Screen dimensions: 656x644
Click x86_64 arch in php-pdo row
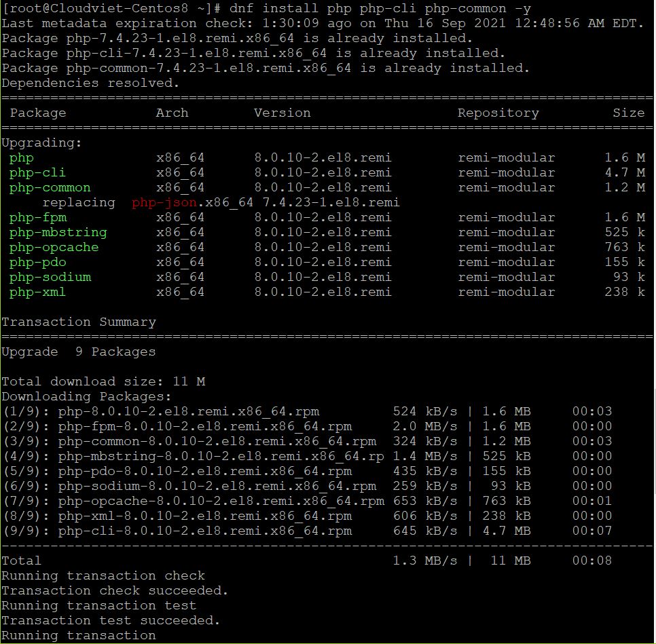click(181, 263)
